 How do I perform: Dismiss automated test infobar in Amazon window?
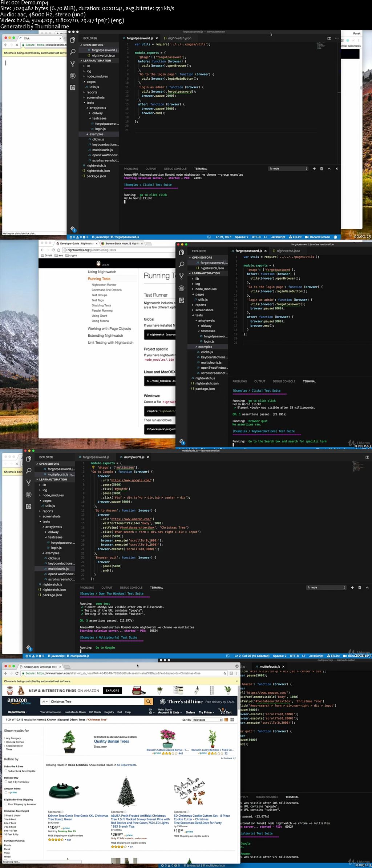(237, 681)
